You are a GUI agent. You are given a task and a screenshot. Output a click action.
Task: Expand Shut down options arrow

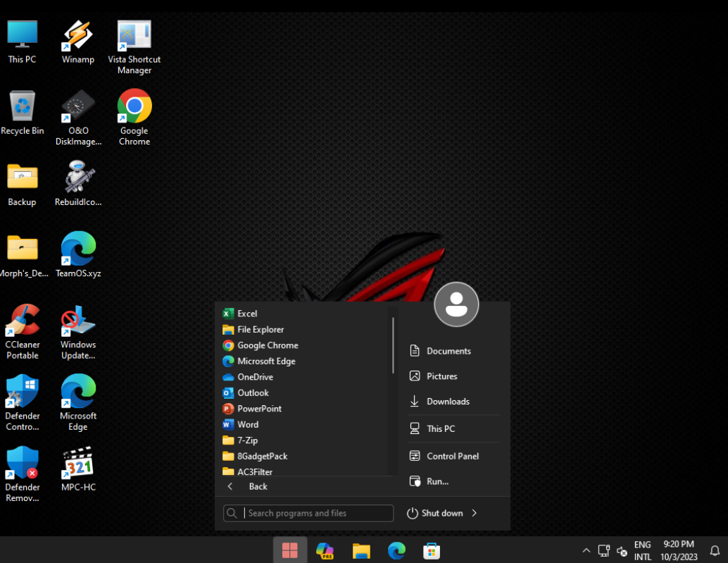474,513
